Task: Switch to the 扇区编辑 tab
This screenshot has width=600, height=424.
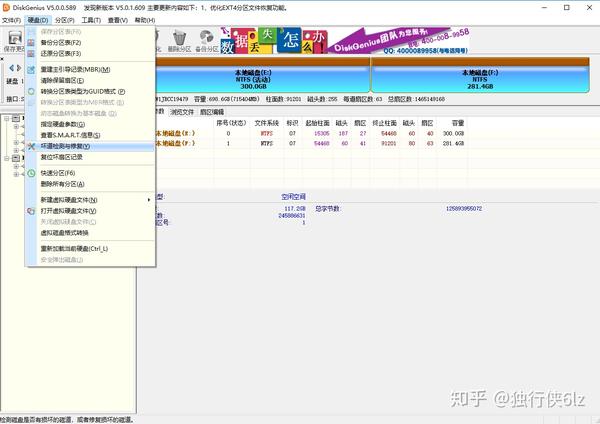Action: 212,112
